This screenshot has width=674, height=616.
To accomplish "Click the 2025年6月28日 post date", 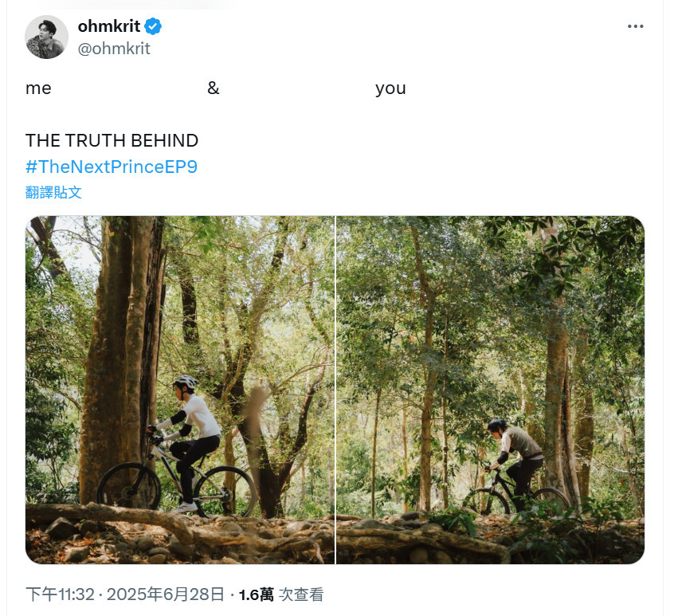I will [x=166, y=594].
